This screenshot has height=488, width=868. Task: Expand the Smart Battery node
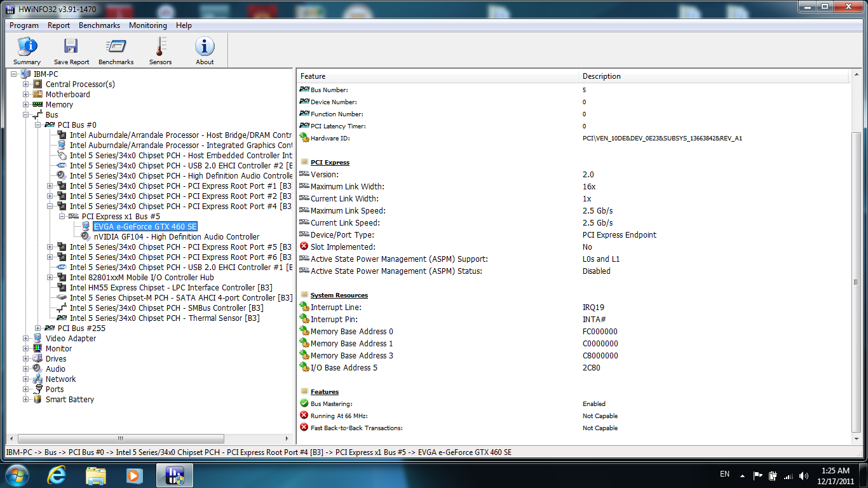pos(26,399)
